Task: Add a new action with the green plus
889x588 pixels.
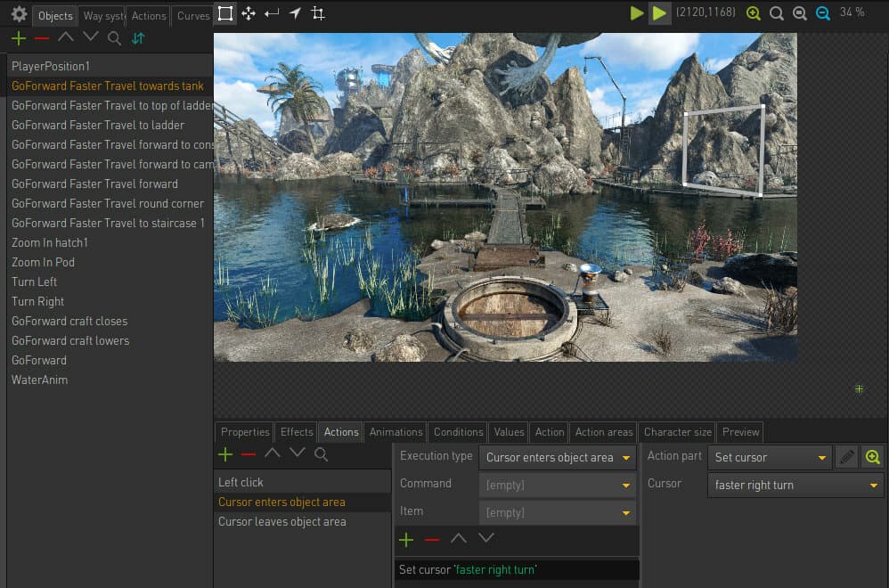Action: tap(225, 454)
